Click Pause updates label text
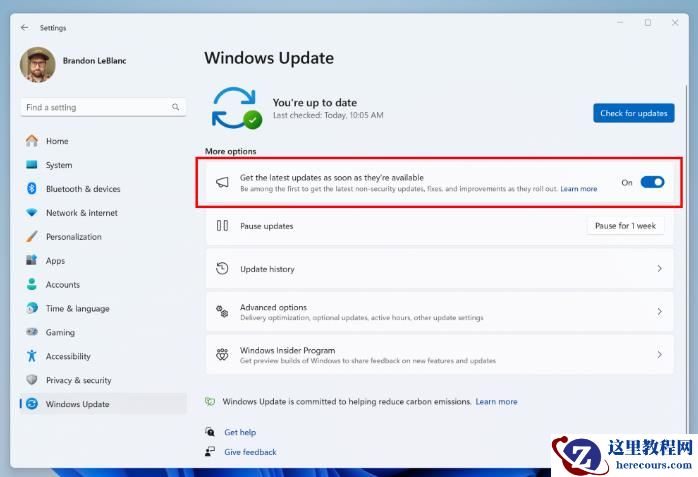The image size is (698, 477). coord(267,226)
